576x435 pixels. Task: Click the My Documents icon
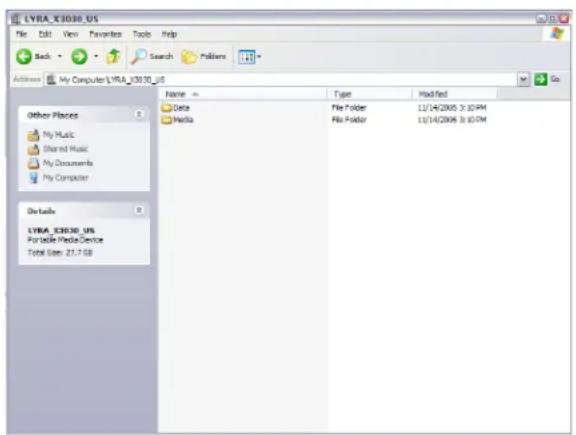pos(33,163)
